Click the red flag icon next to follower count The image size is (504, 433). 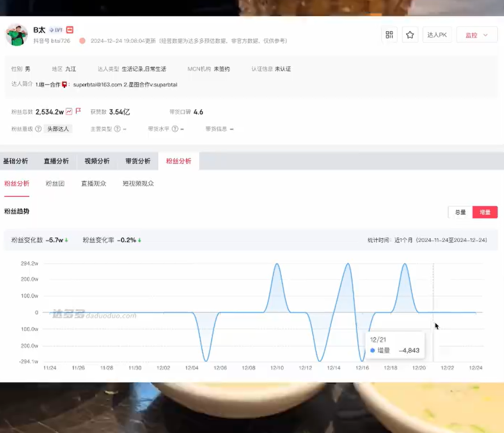78,111
